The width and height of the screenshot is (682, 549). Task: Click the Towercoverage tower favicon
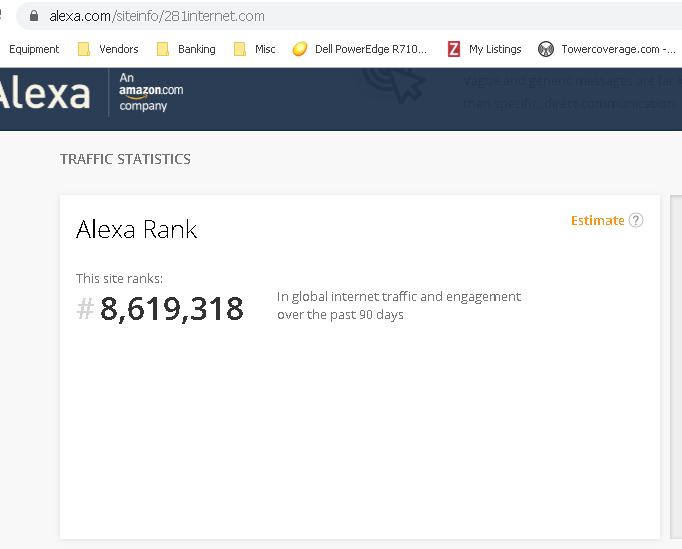[x=545, y=49]
